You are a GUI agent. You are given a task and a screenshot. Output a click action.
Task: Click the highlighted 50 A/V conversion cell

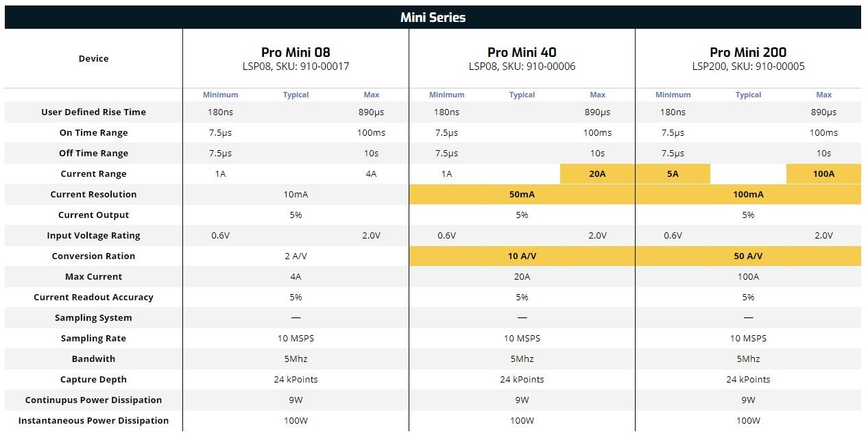(748, 256)
